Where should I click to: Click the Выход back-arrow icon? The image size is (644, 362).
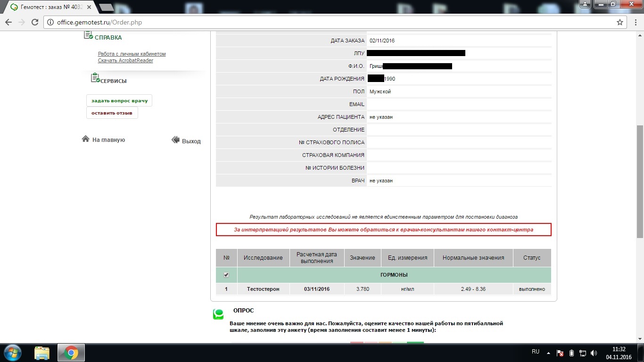pyautogui.click(x=175, y=140)
